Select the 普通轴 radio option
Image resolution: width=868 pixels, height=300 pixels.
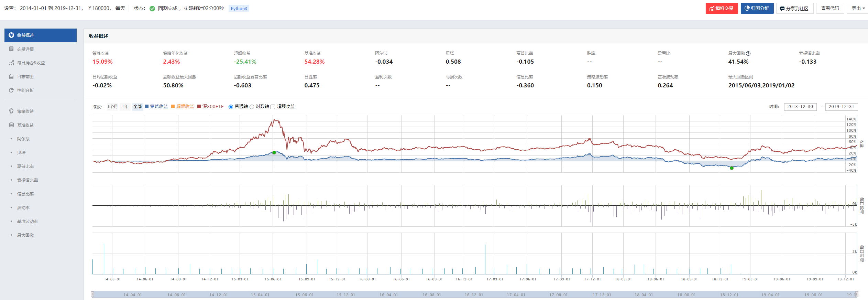(231, 107)
